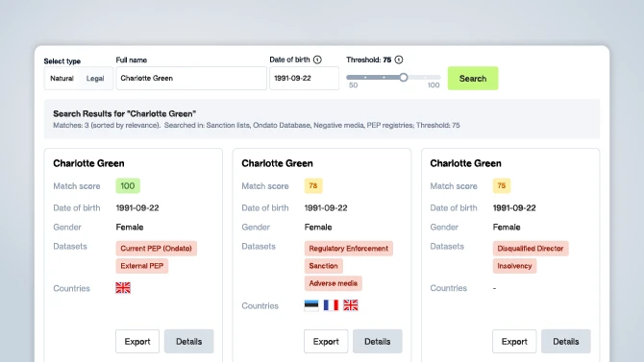Click the Threshold slider handle
The image size is (644, 362).
(x=404, y=77)
